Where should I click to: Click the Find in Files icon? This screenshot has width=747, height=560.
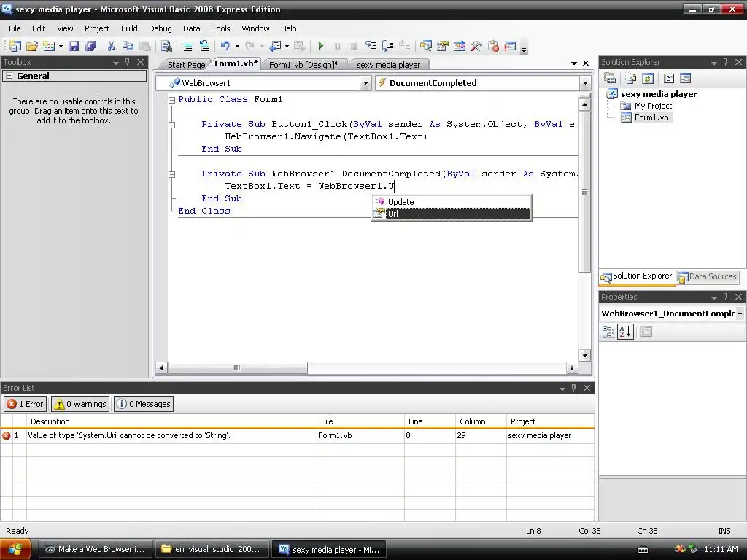(166, 46)
